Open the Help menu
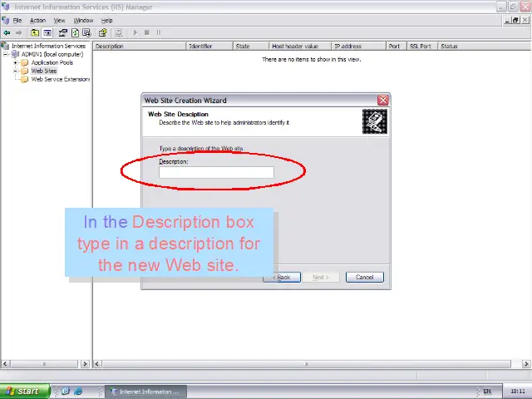The image size is (532, 399). [107, 21]
